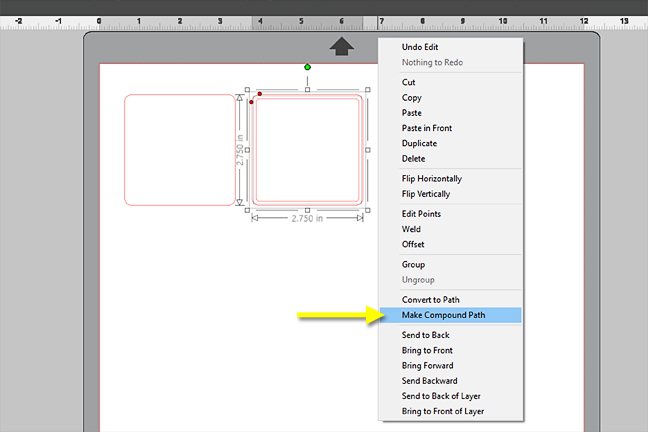The image size is (648, 432).
Task: Choose Bring to Front menu entry
Action: [450, 350]
